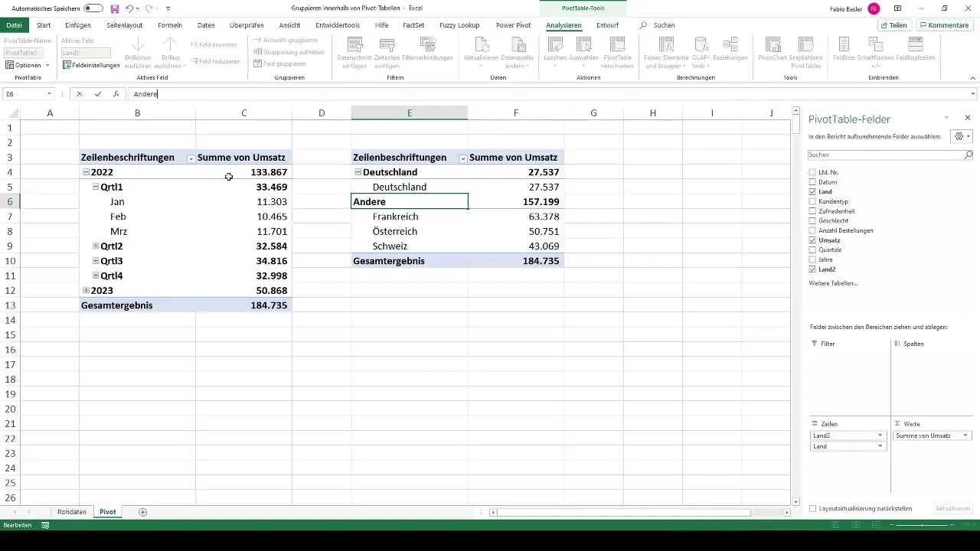Viewport: 980px width, 551px height.
Task: Uncheck the Land field checkbox
Action: pyautogui.click(x=812, y=192)
